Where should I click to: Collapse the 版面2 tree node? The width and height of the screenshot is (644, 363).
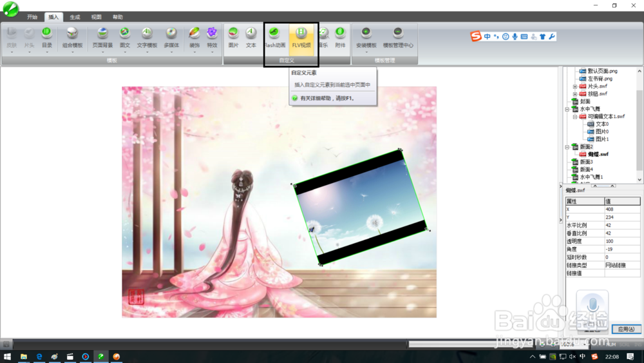567,147
